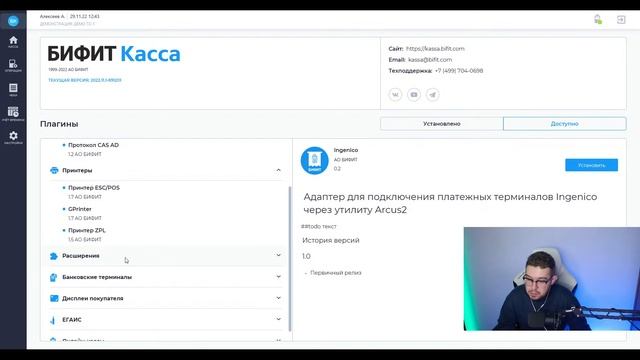This screenshot has width=640, height=360.
Task: Click the Установить button
Action: [591, 165]
